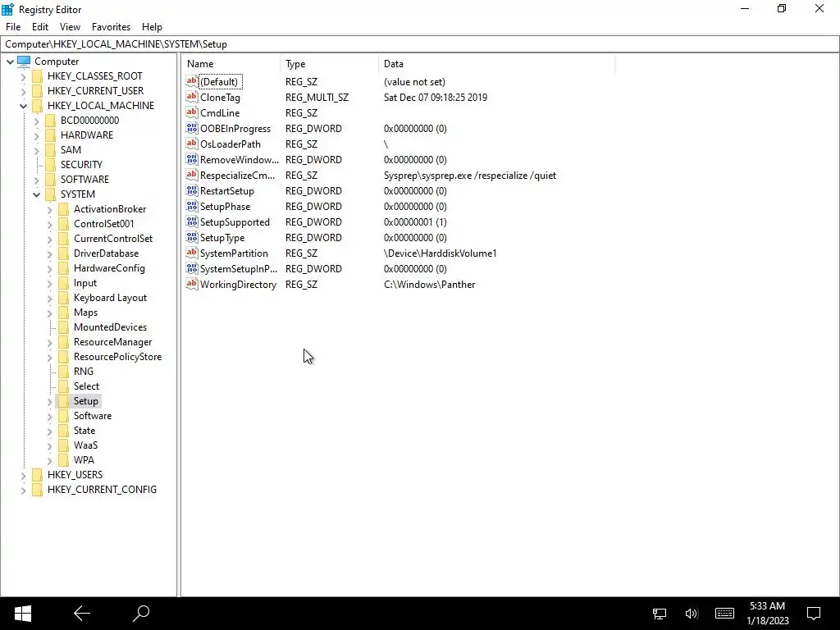Select the DriverDatabase key
840x630 pixels.
[x=106, y=253]
